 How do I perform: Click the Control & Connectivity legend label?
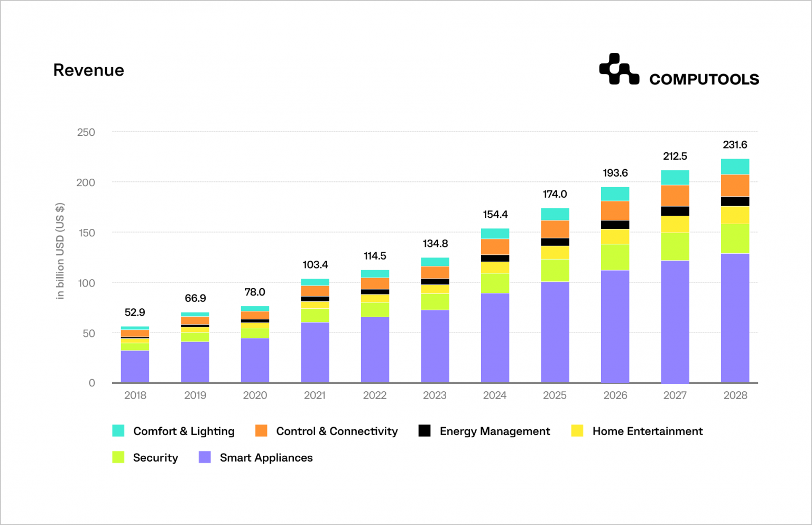(337, 431)
